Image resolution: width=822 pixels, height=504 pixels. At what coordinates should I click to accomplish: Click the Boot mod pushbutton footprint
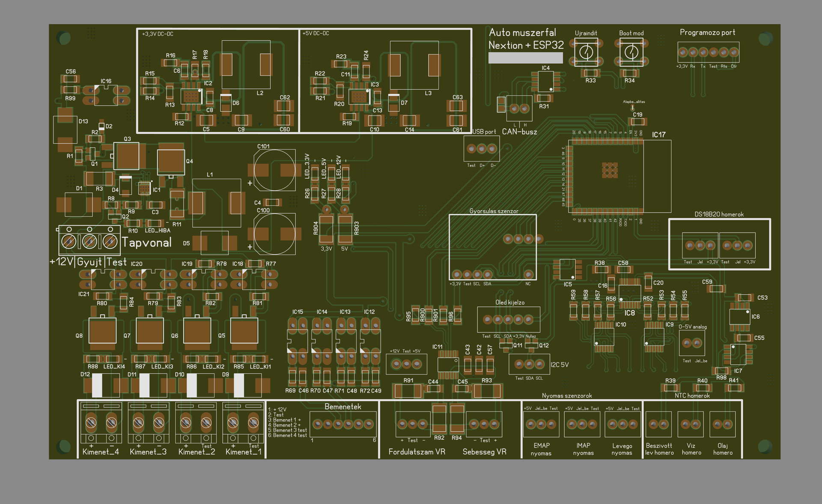coord(631,52)
